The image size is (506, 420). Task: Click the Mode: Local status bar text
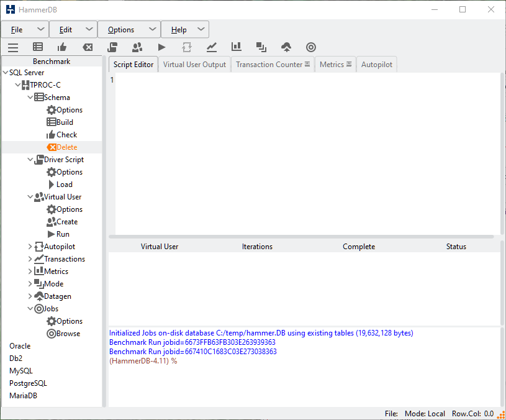(425, 414)
